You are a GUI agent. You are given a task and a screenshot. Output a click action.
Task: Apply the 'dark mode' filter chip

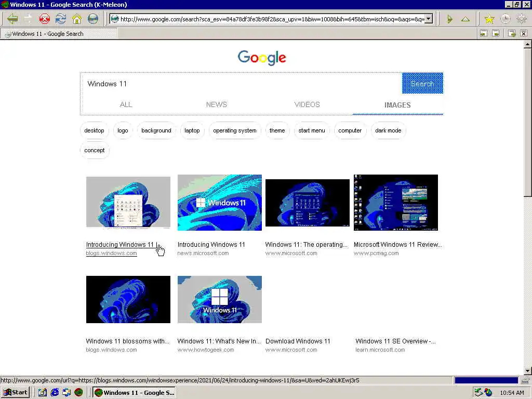tap(388, 130)
